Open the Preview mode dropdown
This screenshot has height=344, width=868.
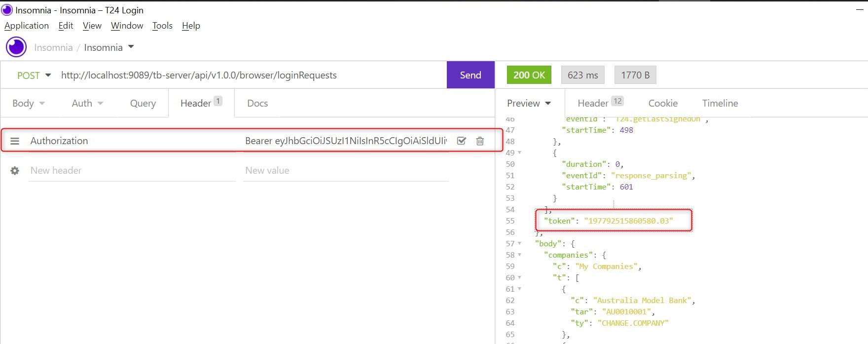click(529, 103)
